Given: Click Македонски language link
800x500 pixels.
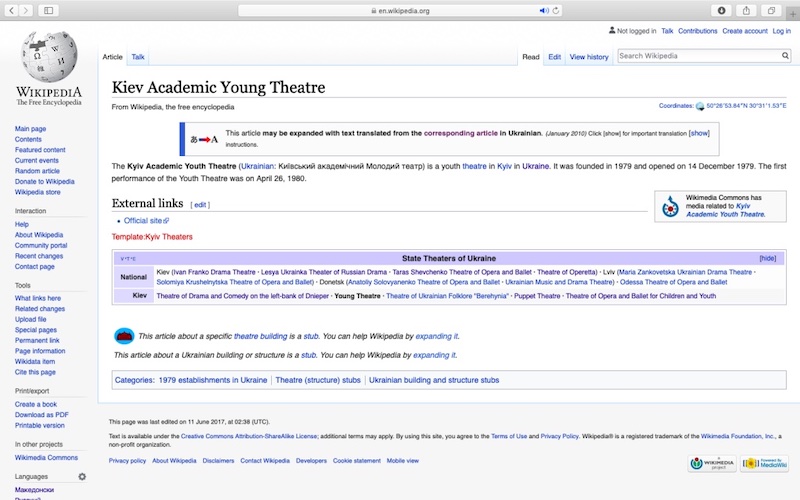Looking at the screenshot, I should [x=34, y=490].
